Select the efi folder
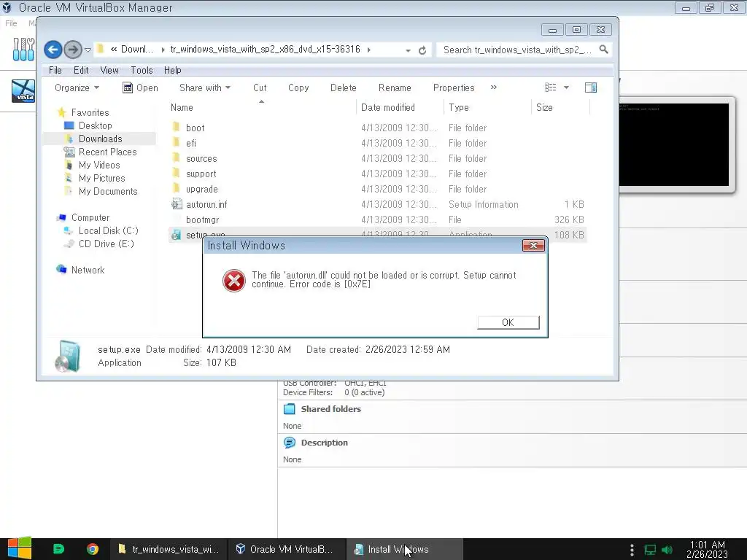 pyautogui.click(x=190, y=143)
